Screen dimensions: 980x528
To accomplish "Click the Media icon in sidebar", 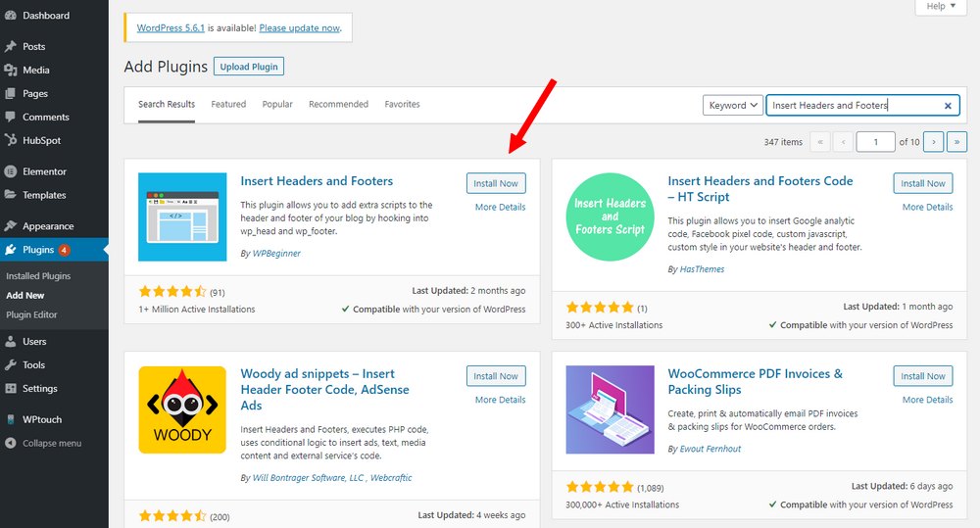I will point(11,70).
